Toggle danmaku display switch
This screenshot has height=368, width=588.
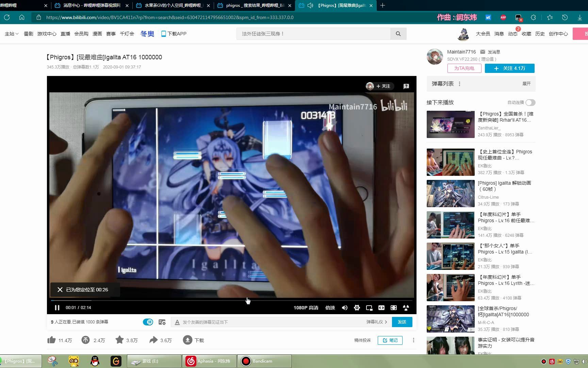pyautogui.click(x=148, y=322)
